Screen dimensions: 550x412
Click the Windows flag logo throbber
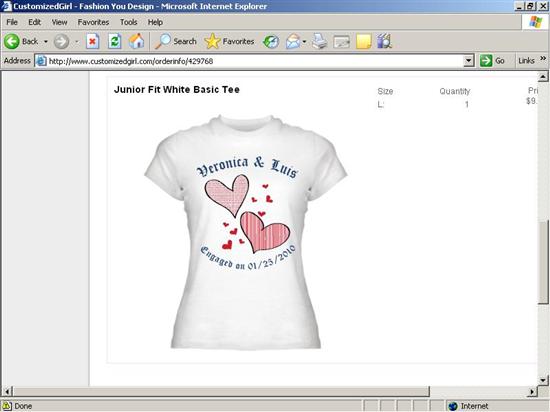tap(535, 22)
